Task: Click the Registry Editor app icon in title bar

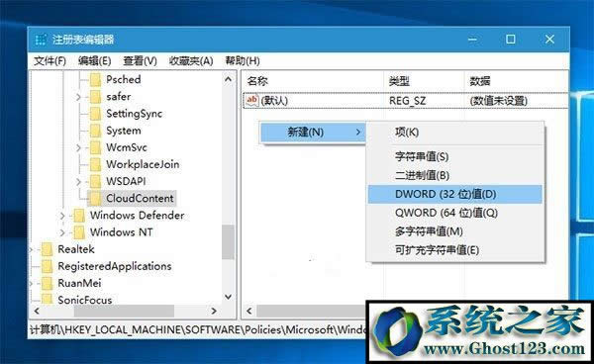Action: click(41, 40)
